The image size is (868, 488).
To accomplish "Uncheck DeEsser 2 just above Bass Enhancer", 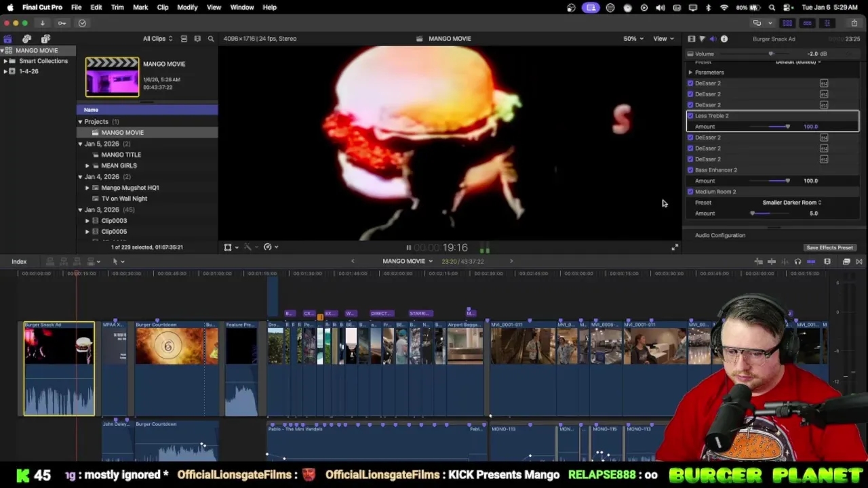I will tap(690, 159).
